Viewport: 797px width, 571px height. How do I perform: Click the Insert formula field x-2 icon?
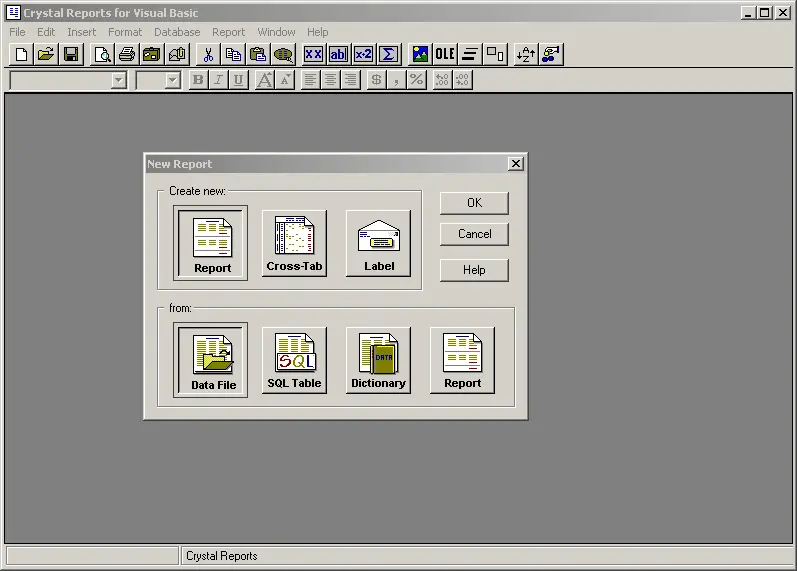pyautogui.click(x=363, y=54)
